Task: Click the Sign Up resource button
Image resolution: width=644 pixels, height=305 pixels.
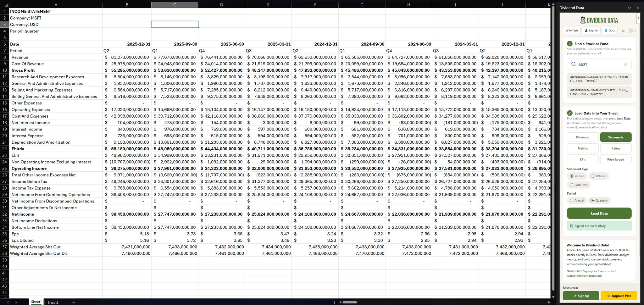Action: pyautogui.click(x=581, y=296)
